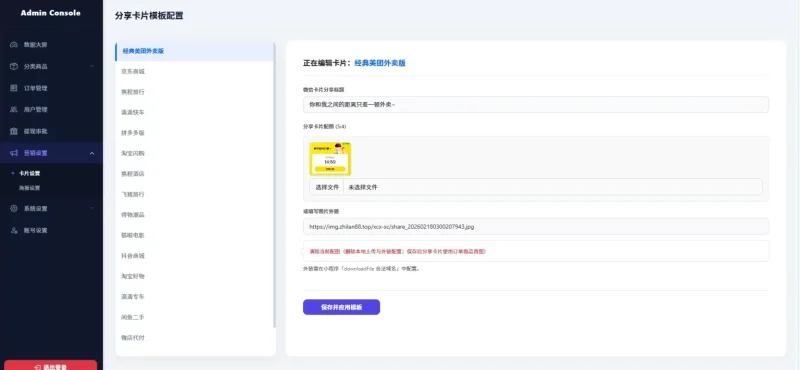This screenshot has height=370, width=800.
Task: Click 保存并应用模板 save button
Action: [341, 307]
